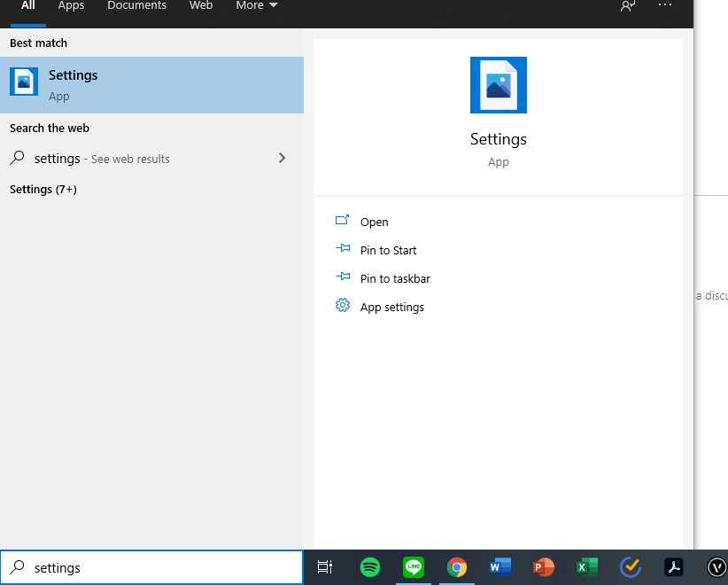
Task: Click the Pin to Start pushpin icon
Action: [x=343, y=249]
